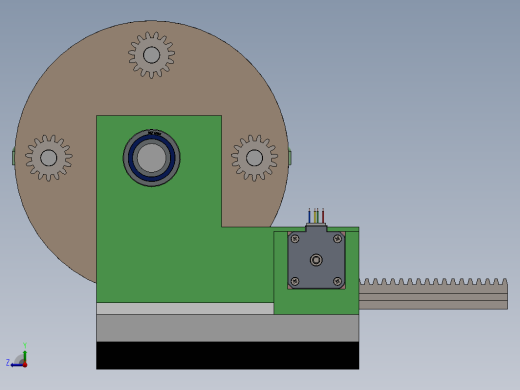Image resolution: width=520 pixels, height=390 pixels.
Task: Select the toothed rack bar
Action: 433,294
